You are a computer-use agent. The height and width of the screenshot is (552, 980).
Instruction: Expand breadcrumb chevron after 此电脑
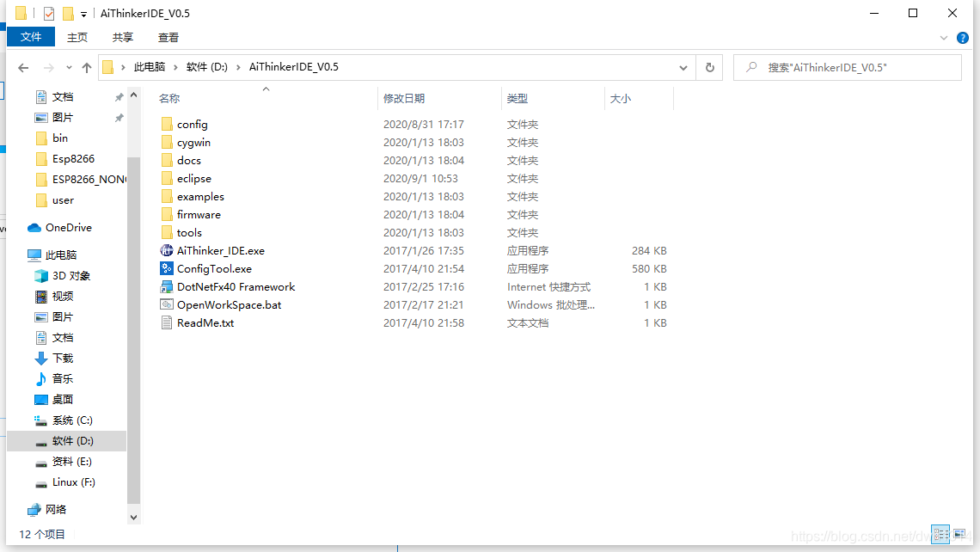point(175,67)
